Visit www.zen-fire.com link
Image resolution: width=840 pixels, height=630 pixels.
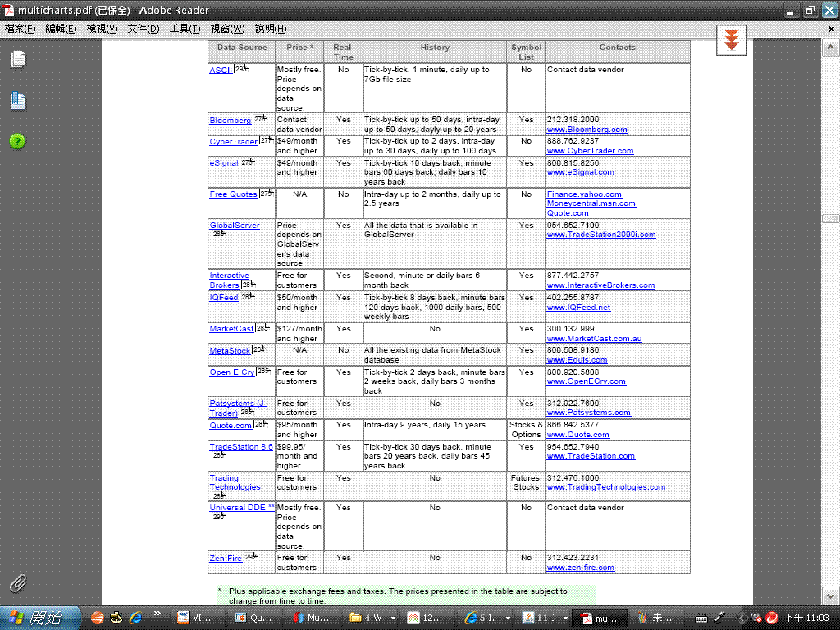[x=580, y=568]
